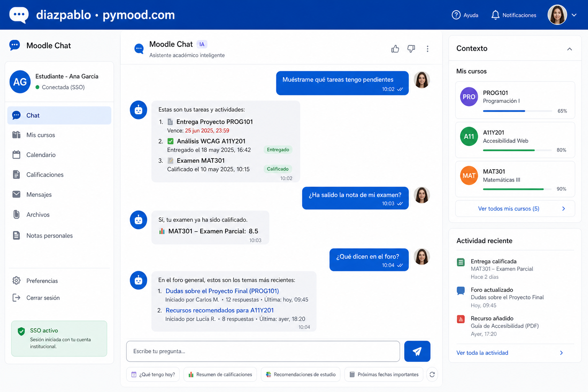Screen dimensions: 588x392
Task: Select Chat in the sidebar
Action: pyautogui.click(x=59, y=115)
